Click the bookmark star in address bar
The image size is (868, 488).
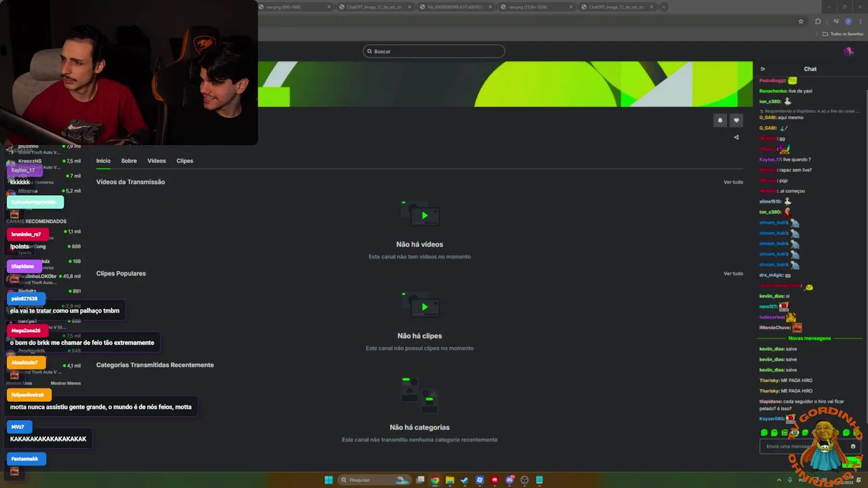point(801,21)
